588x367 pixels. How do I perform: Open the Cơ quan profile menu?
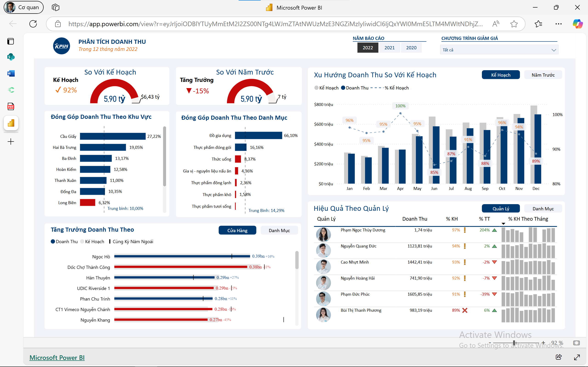(24, 7)
